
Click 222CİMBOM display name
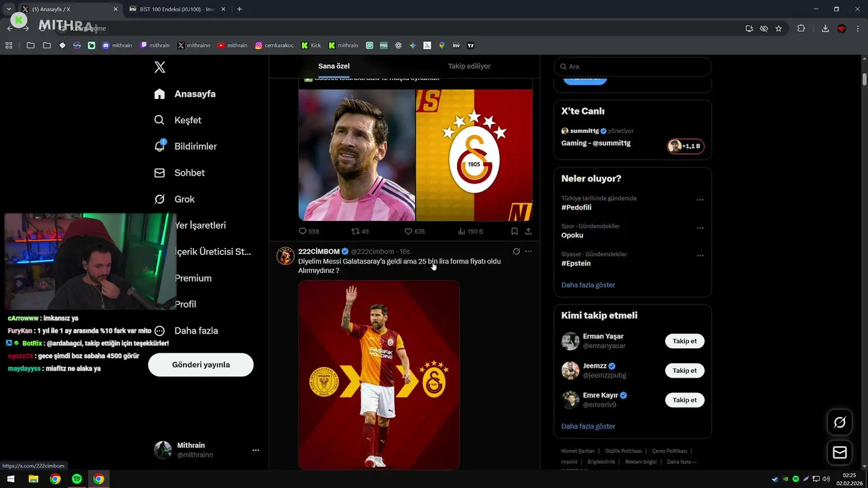tap(319, 251)
